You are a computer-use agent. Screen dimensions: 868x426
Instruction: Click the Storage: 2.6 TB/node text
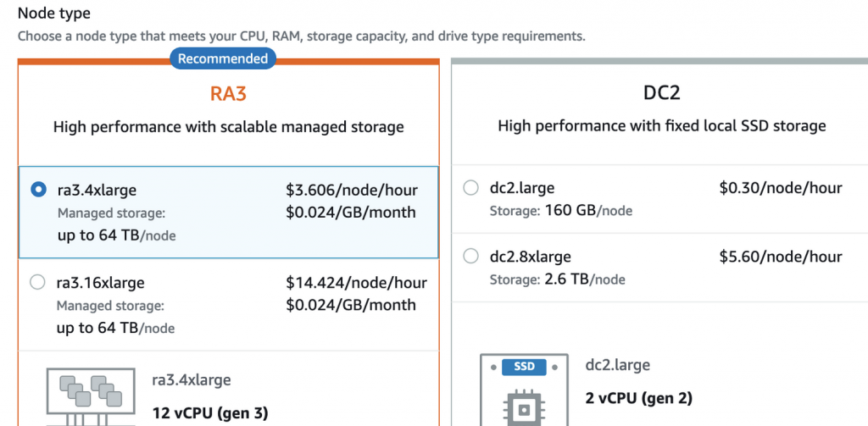[x=557, y=279]
